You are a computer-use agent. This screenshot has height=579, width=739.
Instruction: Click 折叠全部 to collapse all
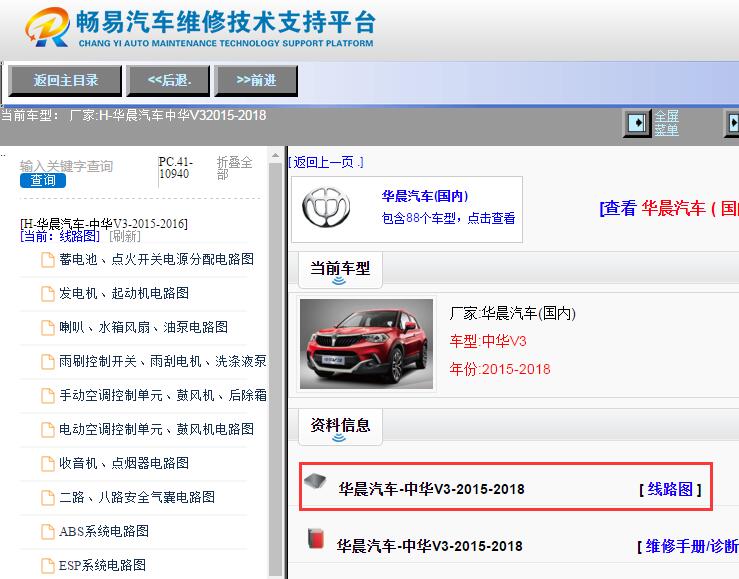pos(234,168)
